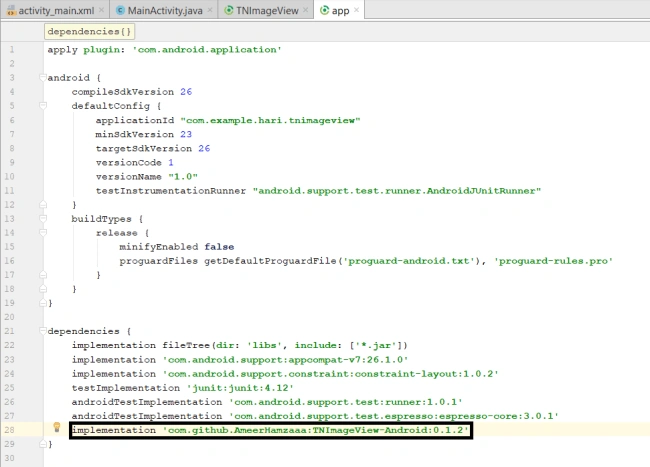
Task: Click fold end marker at line 19
Action: click(42, 303)
